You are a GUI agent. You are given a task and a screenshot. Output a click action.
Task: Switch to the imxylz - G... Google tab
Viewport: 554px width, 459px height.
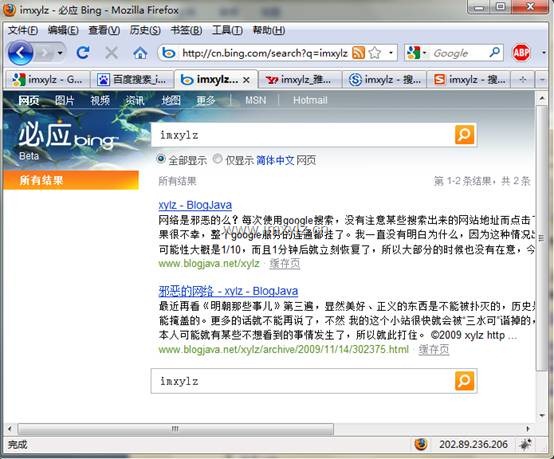tap(48, 80)
